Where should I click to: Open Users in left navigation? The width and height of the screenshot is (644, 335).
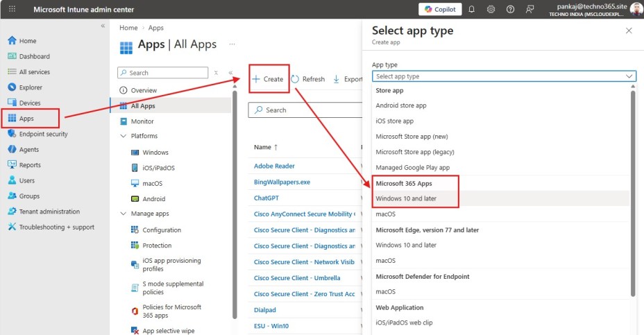[22, 180]
